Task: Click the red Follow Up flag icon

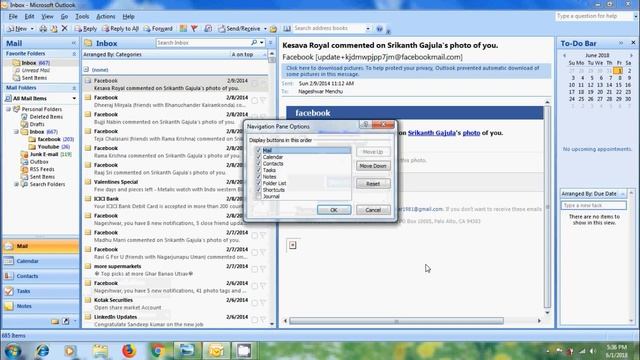Action: [x=194, y=29]
